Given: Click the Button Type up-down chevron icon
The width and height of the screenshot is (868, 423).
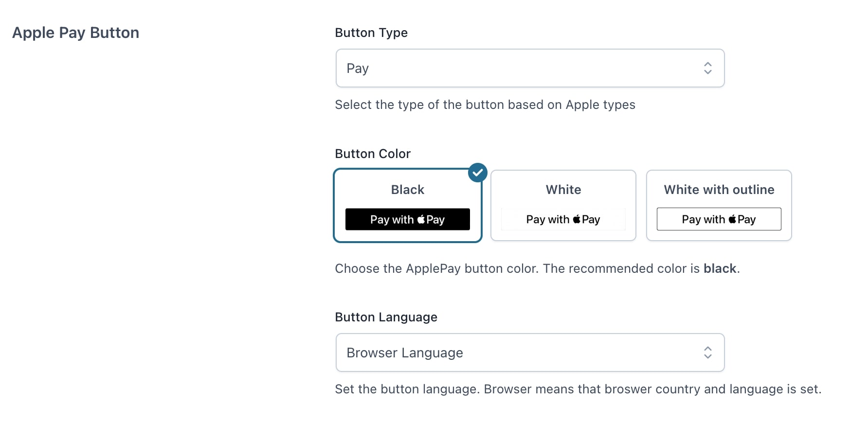Looking at the screenshot, I should (708, 68).
